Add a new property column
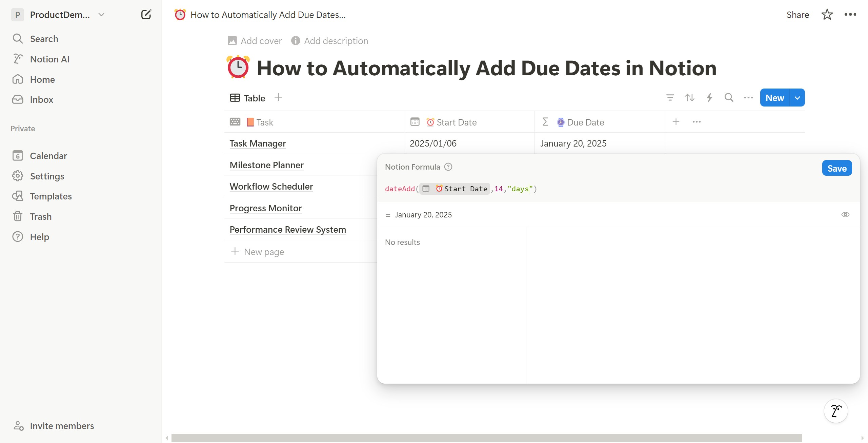This screenshot has height=443, width=868. coord(676,122)
